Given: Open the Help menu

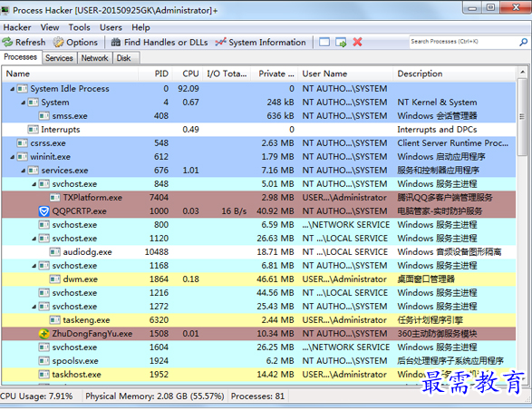Looking at the screenshot, I should [x=140, y=27].
